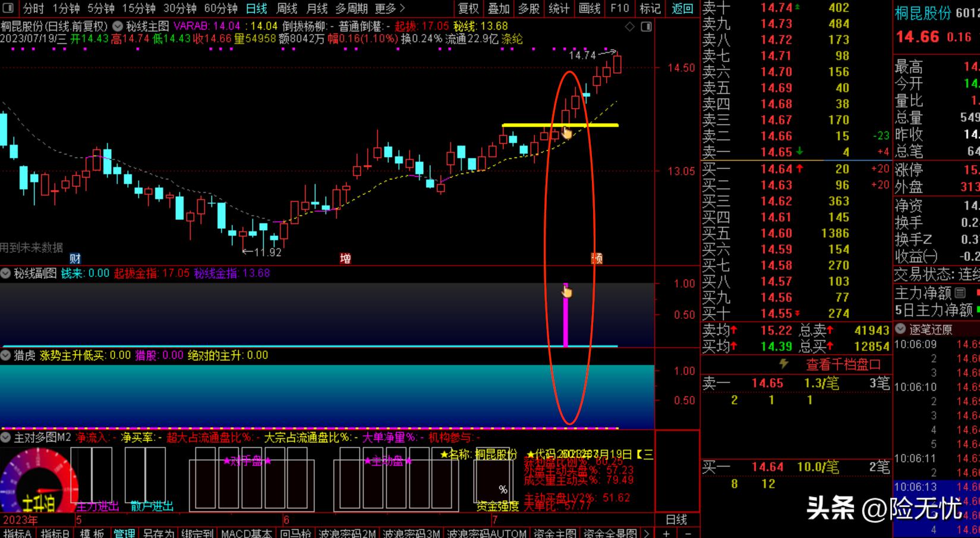Click the 叠加 overlay button
980x538 pixels.
499,8
